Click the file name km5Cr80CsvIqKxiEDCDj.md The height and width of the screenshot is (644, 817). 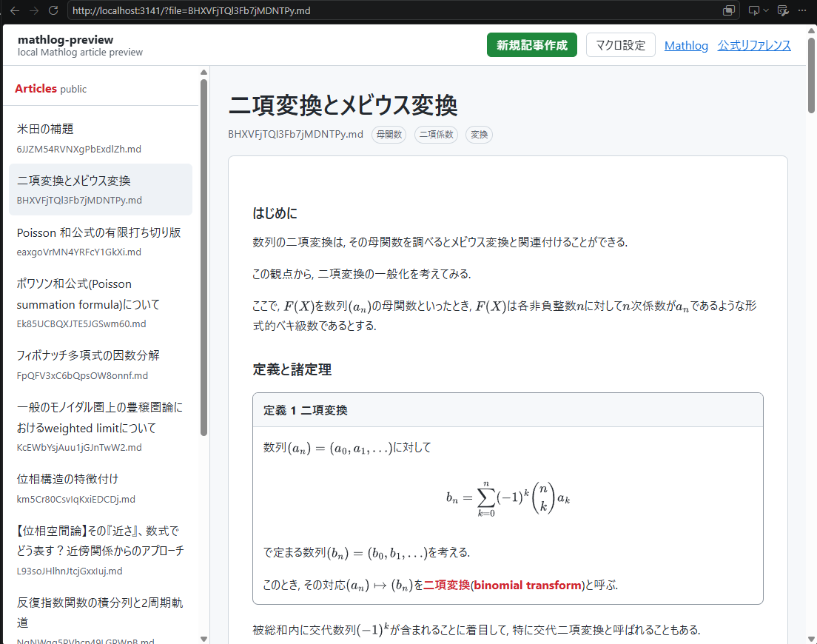[x=76, y=499]
